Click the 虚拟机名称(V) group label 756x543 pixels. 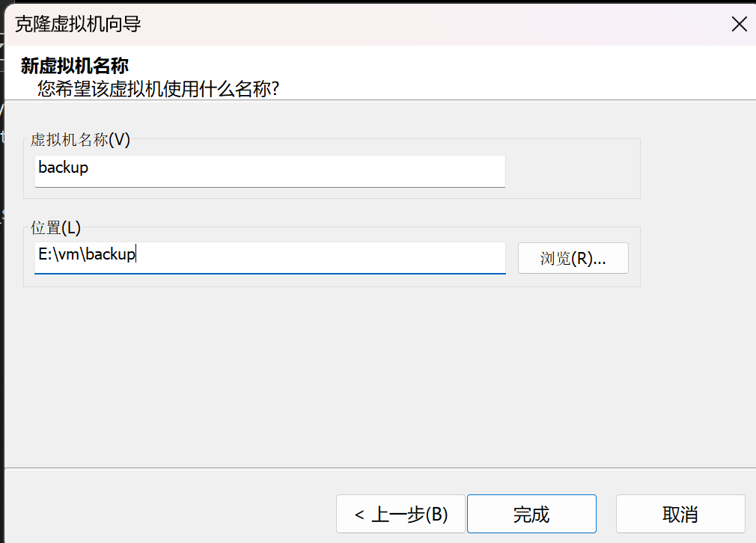(x=80, y=140)
